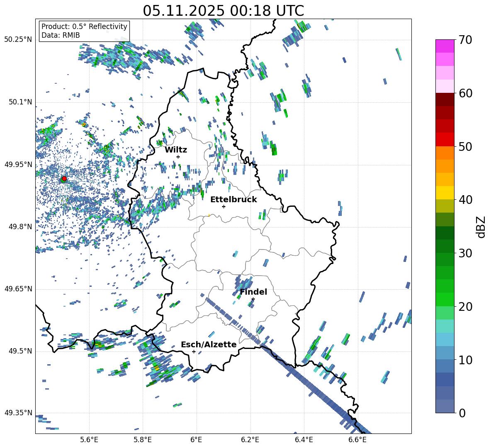This screenshot has width=491, height=448.
Task: Click the Findel station cross marker
Action: [x=253, y=299]
